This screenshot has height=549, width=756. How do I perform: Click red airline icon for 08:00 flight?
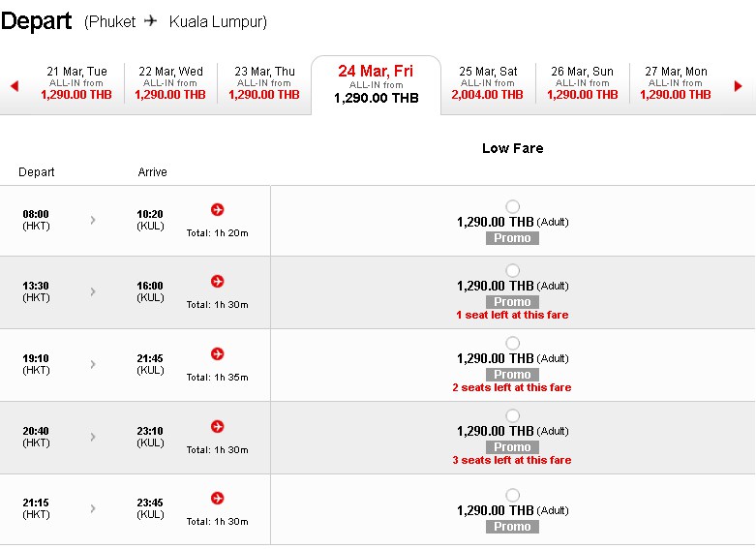218,209
